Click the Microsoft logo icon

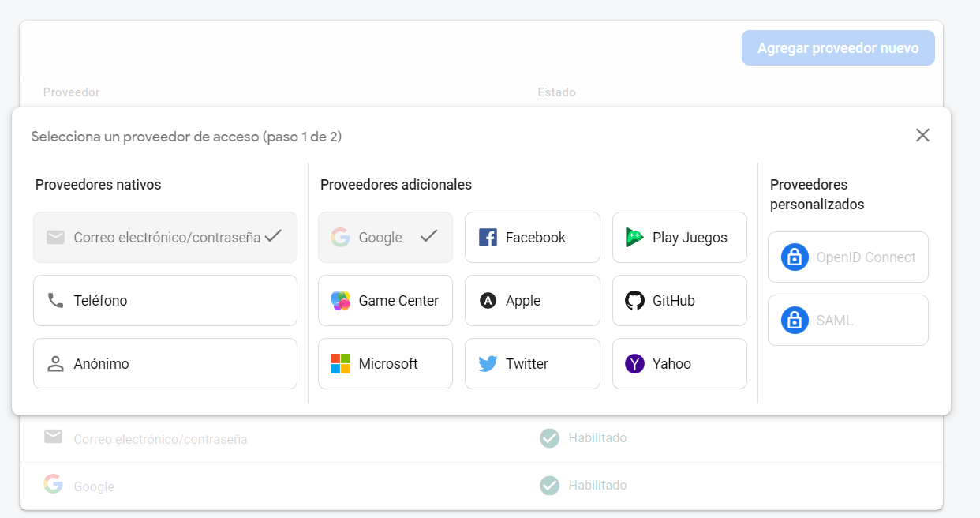click(x=340, y=363)
